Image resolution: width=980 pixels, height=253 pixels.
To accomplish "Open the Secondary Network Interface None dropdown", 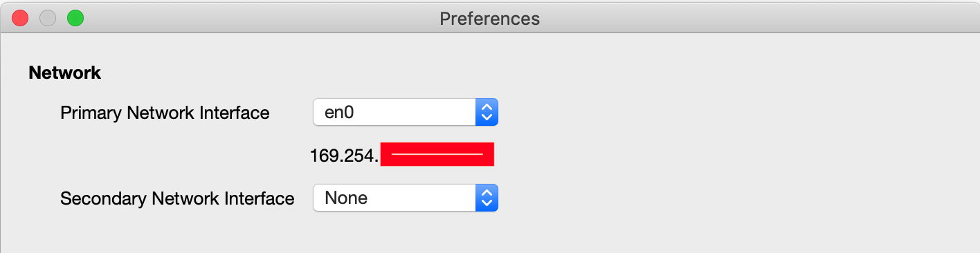I will click(x=406, y=198).
